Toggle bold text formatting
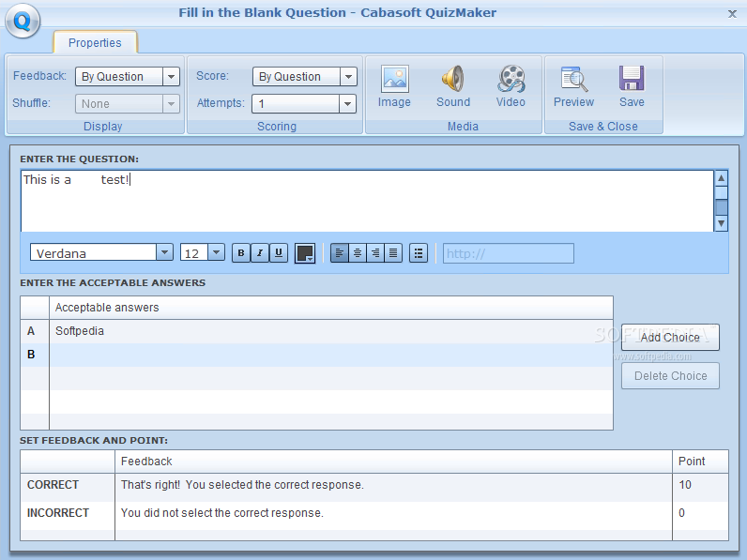 coord(241,253)
